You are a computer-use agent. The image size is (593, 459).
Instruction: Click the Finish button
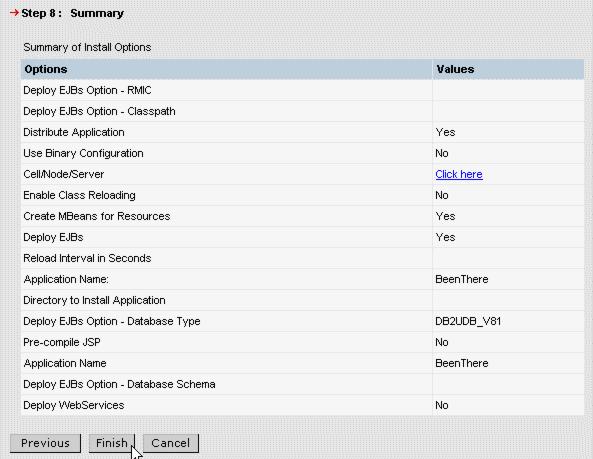tap(112, 443)
